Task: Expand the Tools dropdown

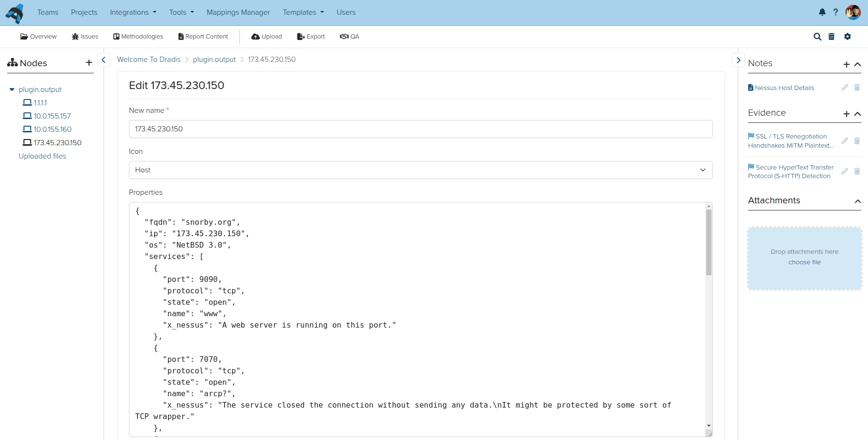Action: coord(182,12)
